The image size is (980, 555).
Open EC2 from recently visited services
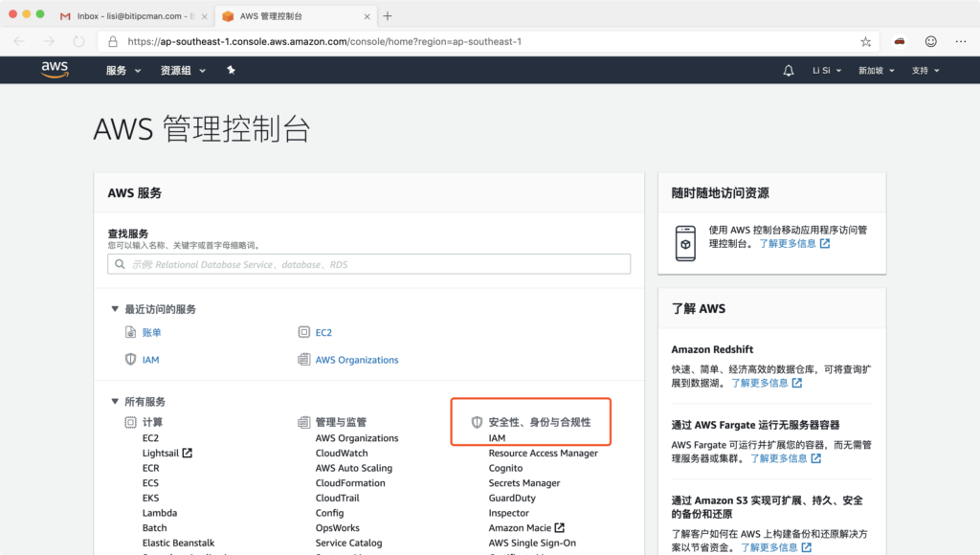[x=323, y=332]
